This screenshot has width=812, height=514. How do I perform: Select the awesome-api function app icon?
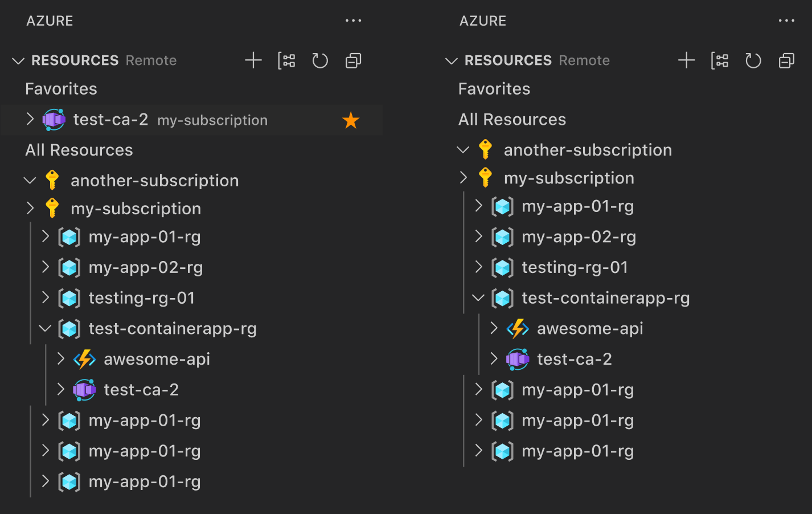pyautogui.click(x=84, y=359)
